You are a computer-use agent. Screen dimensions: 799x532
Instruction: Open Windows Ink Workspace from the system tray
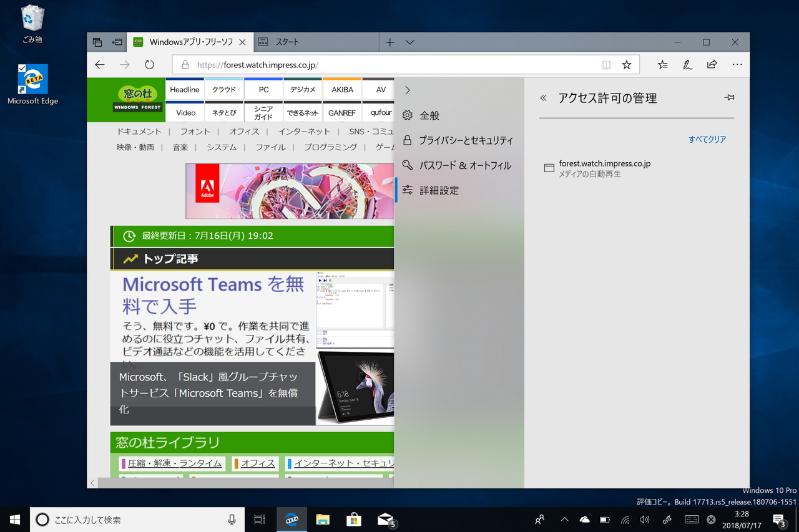click(667, 520)
